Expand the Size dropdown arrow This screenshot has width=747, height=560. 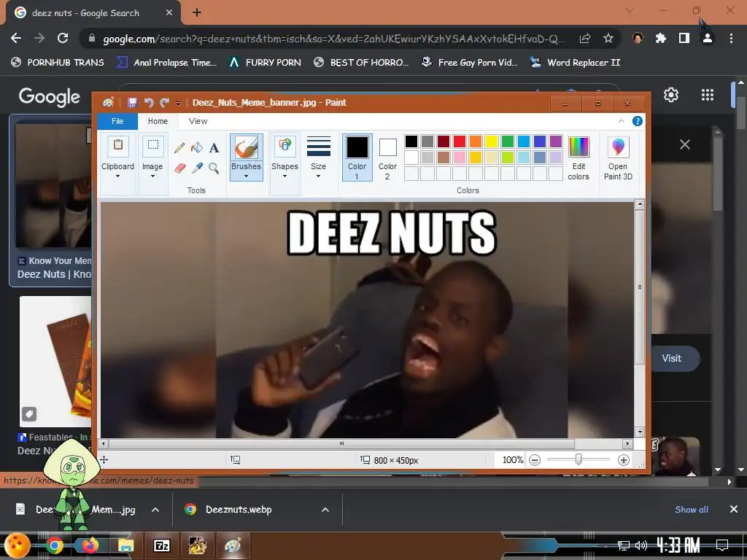click(x=318, y=176)
